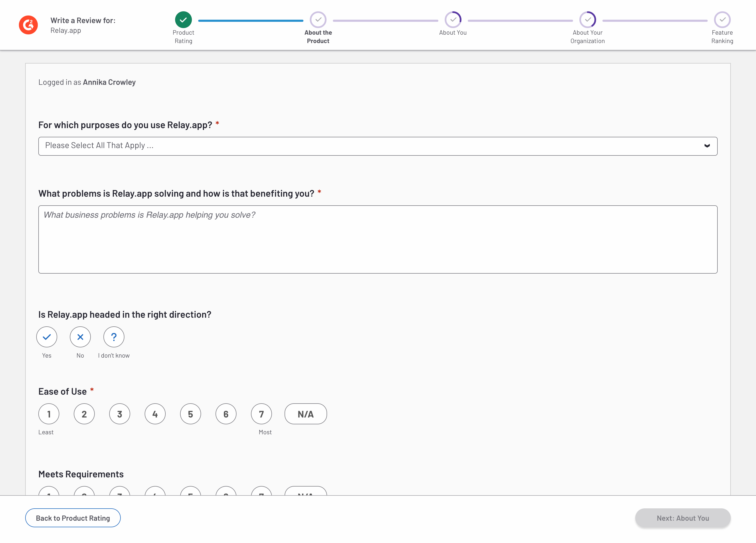Viewport: 756px width, 543px height.
Task: Rate Ease of Use as 2
Action: point(84,414)
